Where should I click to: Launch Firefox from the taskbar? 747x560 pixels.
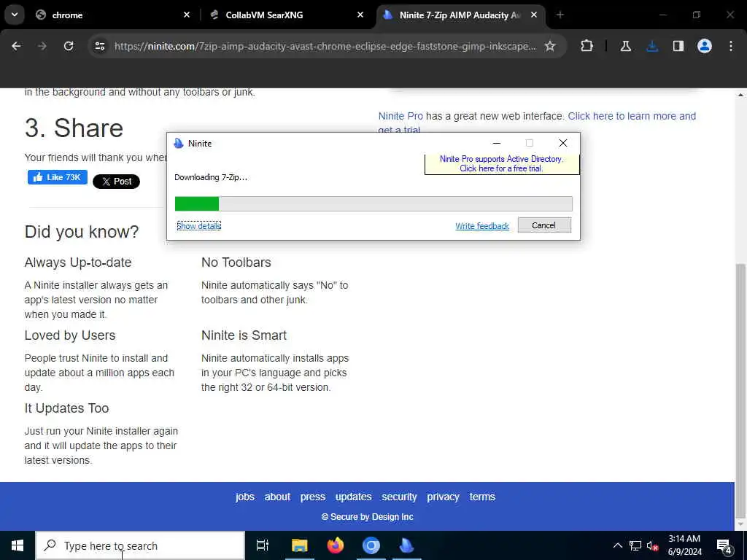tap(336, 545)
